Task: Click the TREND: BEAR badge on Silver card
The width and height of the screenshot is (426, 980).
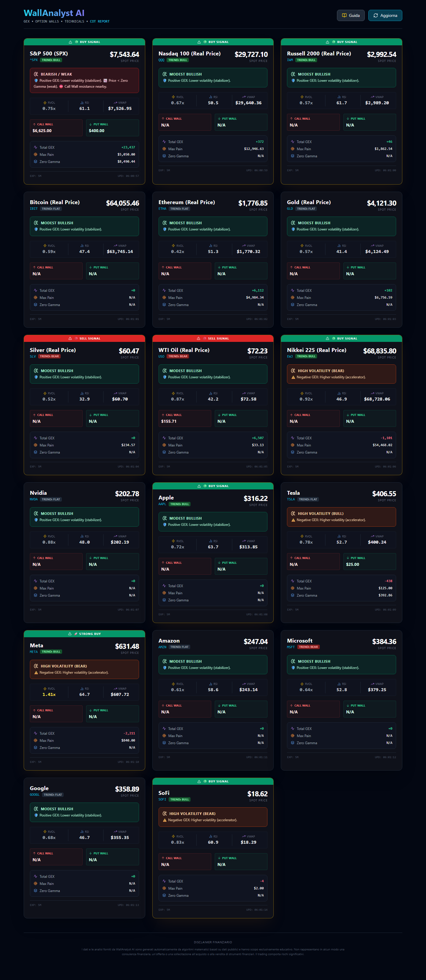Action: click(x=49, y=356)
